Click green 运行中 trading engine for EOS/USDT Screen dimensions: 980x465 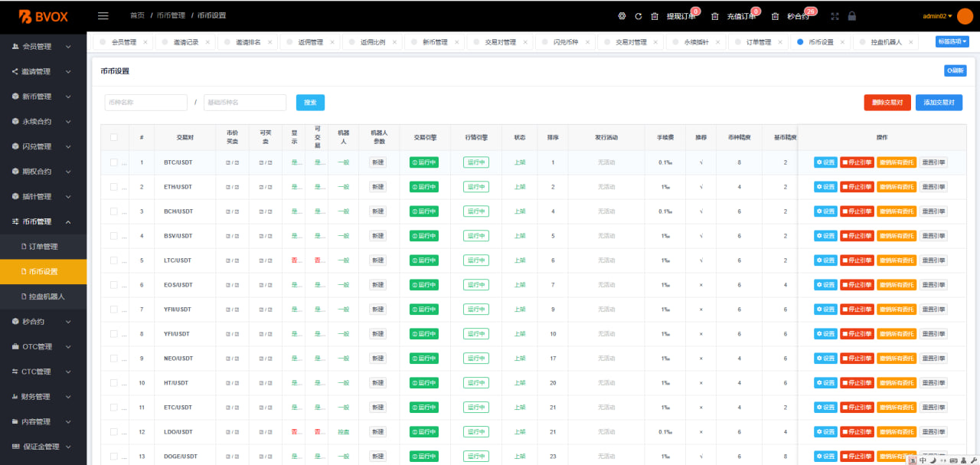424,285
